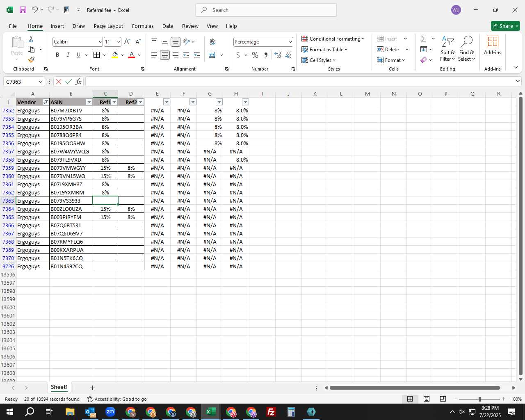Image resolution: width=525 pixels, height=420 pixels.
Task: Decrease font size with the smaller A
Action: click(x=138, y=41)
